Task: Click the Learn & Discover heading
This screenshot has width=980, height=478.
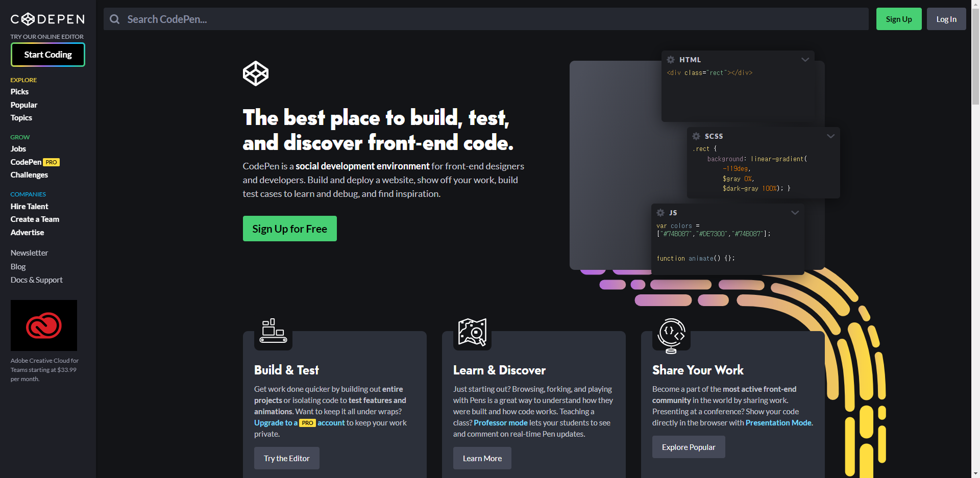Action: click(499, 370)
